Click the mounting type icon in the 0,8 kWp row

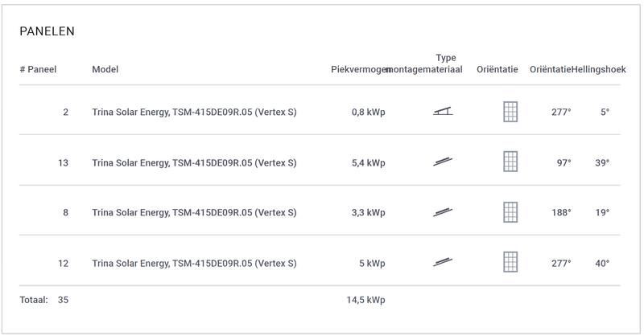click(443, 112)
